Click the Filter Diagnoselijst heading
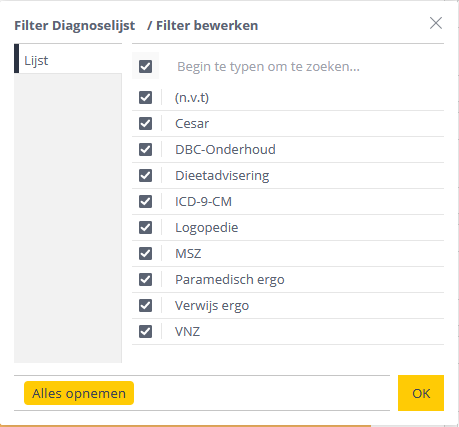 coord(75,26)
